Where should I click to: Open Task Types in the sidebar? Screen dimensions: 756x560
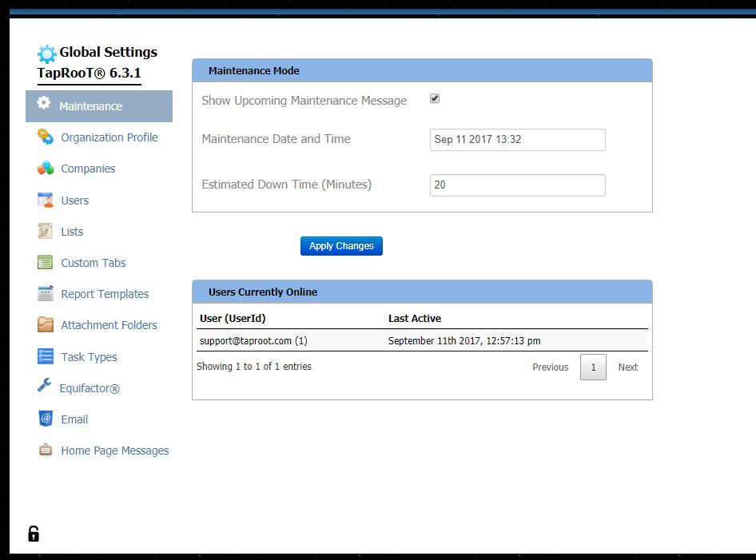[89, 357]
